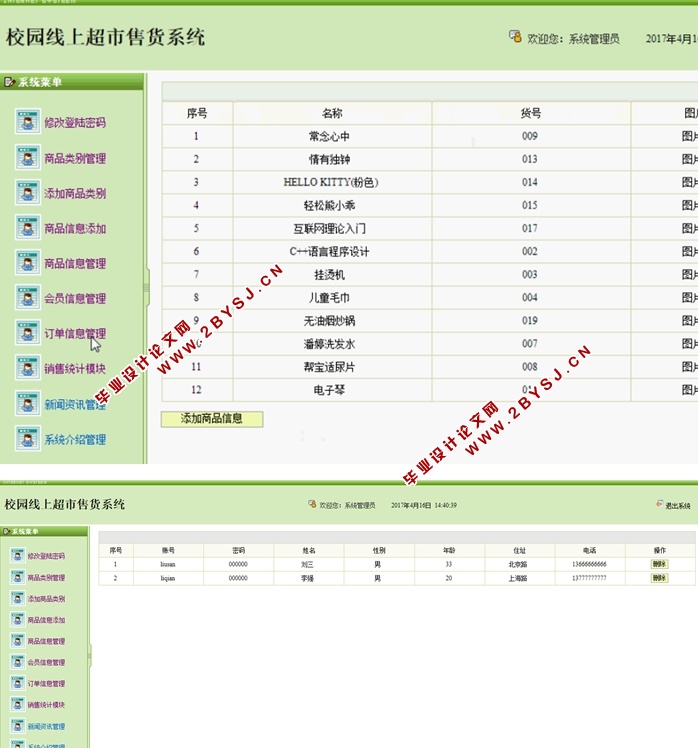Click the 添加商品信息 button
Viewport: 698px width, 748px height.
coord(212,419)
